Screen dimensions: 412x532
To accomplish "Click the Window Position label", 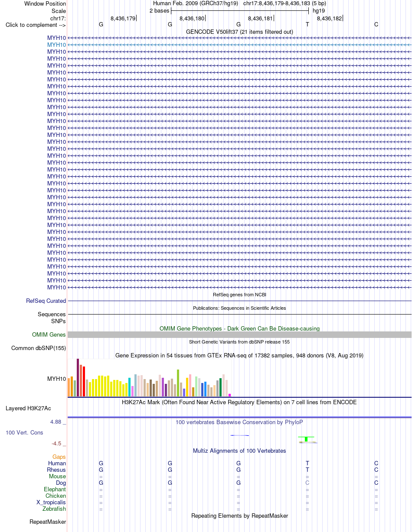I will pos(45,3).
